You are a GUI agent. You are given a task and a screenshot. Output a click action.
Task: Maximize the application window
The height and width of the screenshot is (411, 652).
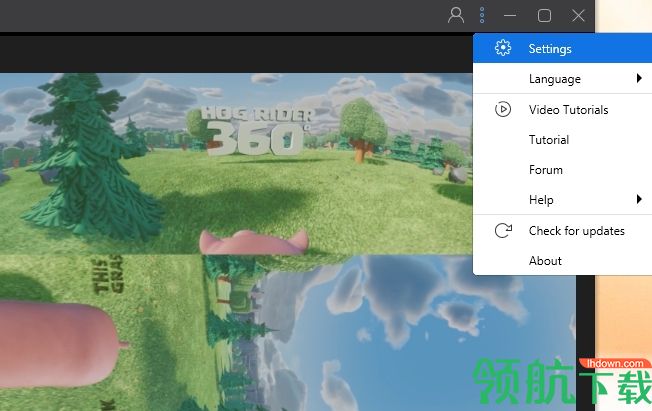point(544,16)
